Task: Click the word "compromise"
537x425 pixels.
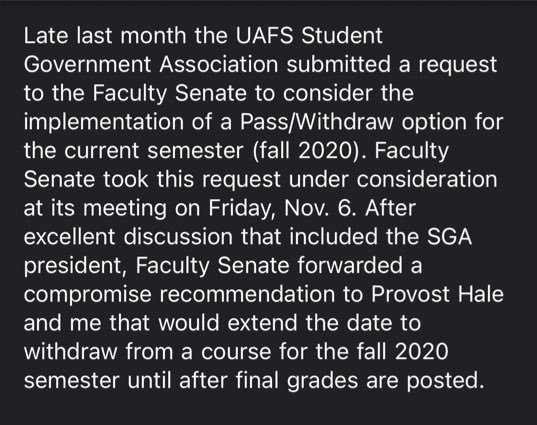Action: (x=88, y=296)
